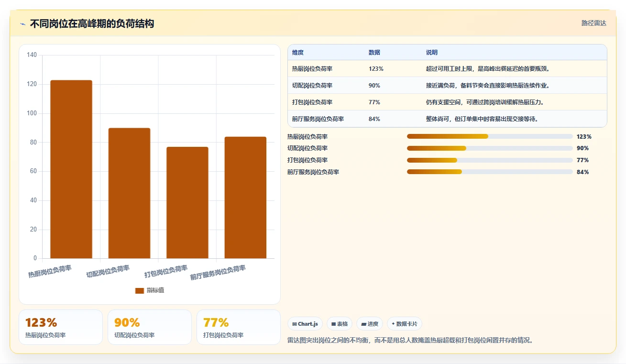Click the 123% value in the table
Screen dimensions: 626x364
point(376,69)
